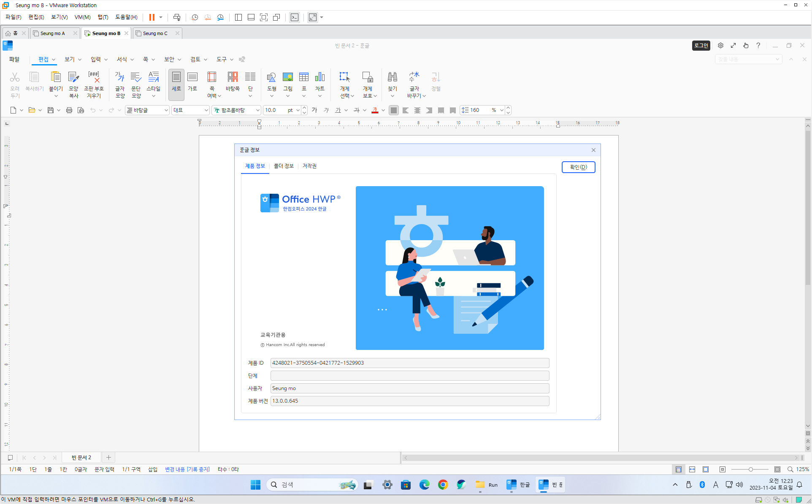
Task: Toggle center alignment button
Action: click(417, 110)
